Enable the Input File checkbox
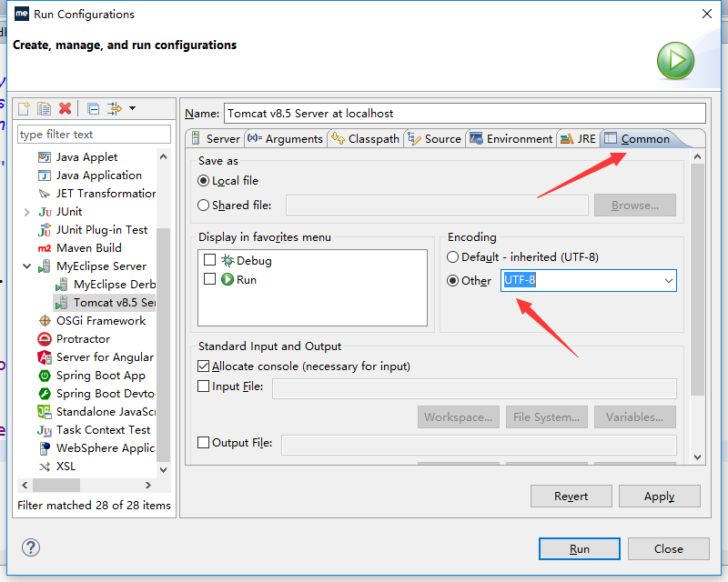 (203, 386)
